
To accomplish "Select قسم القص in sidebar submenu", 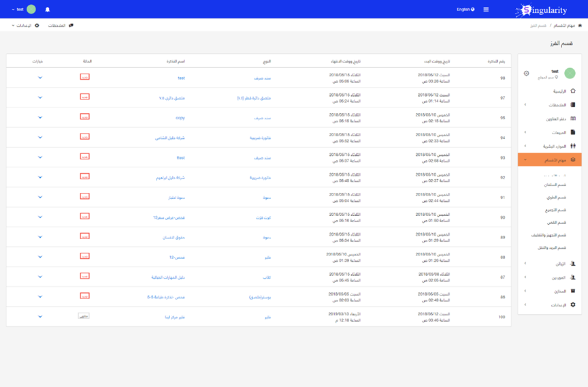I will pos(556,222).
